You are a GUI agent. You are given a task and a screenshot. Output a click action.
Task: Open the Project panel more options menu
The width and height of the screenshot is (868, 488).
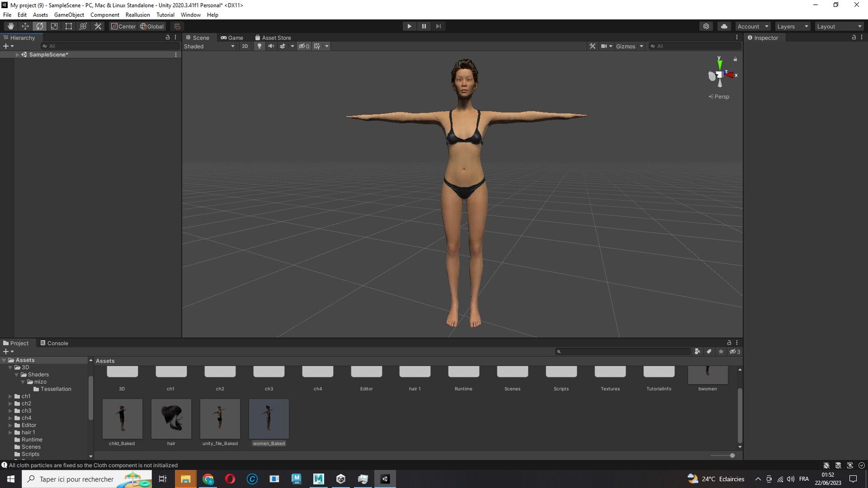[x=737, y=343]
